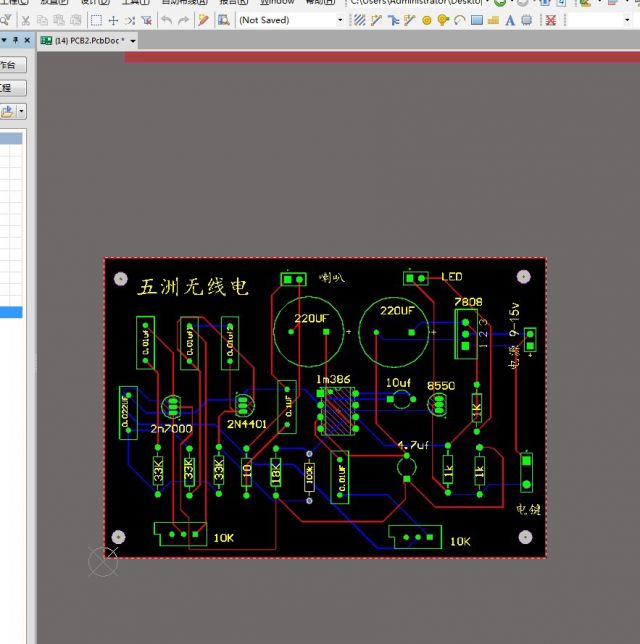Open the (Not Saved) filter combo box

tap(291, 20)
